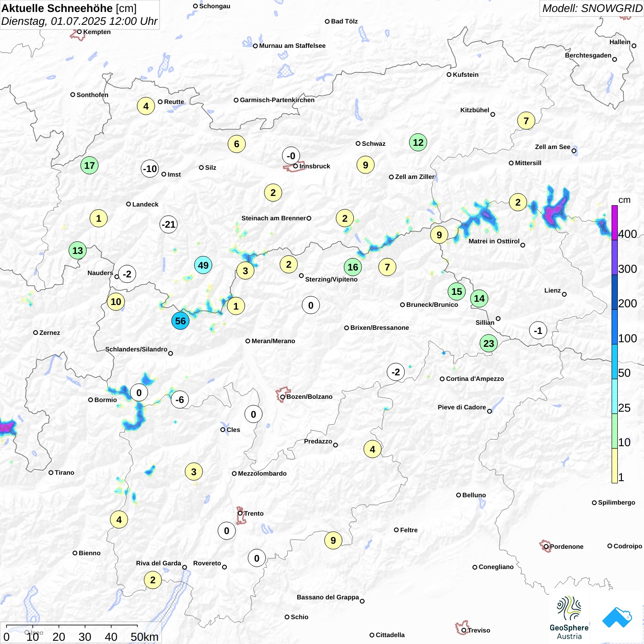The width and height of the screenshot is (644, 644).
Task: Select the Bassano del Grappa label
Action: pyautogui.click(x=328, y=597)
